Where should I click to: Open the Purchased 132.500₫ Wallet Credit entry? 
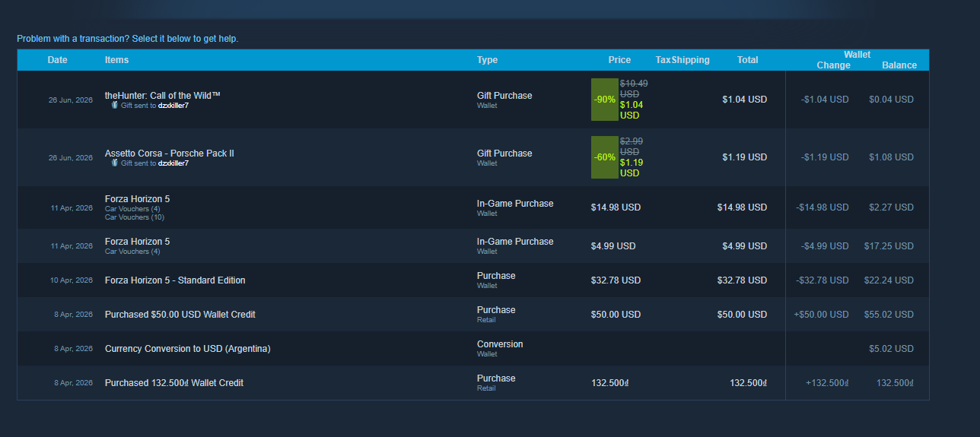click(473, 383)
